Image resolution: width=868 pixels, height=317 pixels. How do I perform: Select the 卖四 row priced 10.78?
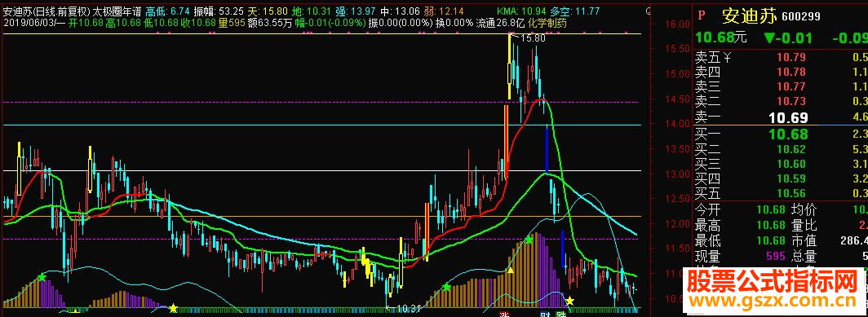[x=781, y=72]
